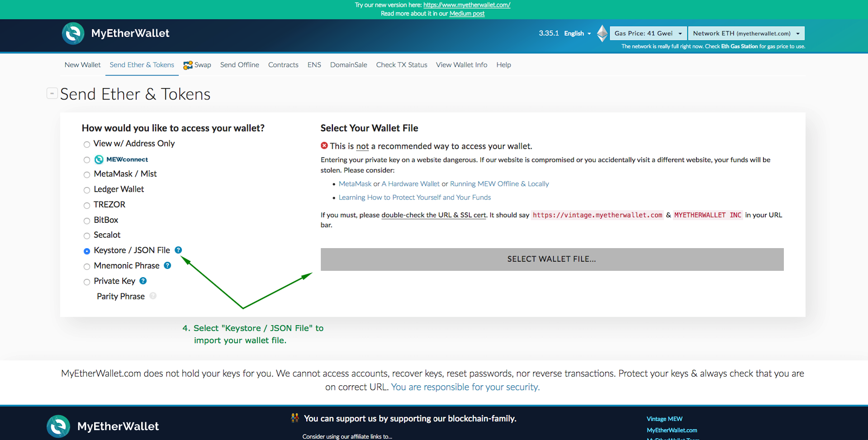This screenshot has height=440, width=868.
Task: Open Running MEW Offline & Locally link
Action: 499,184
